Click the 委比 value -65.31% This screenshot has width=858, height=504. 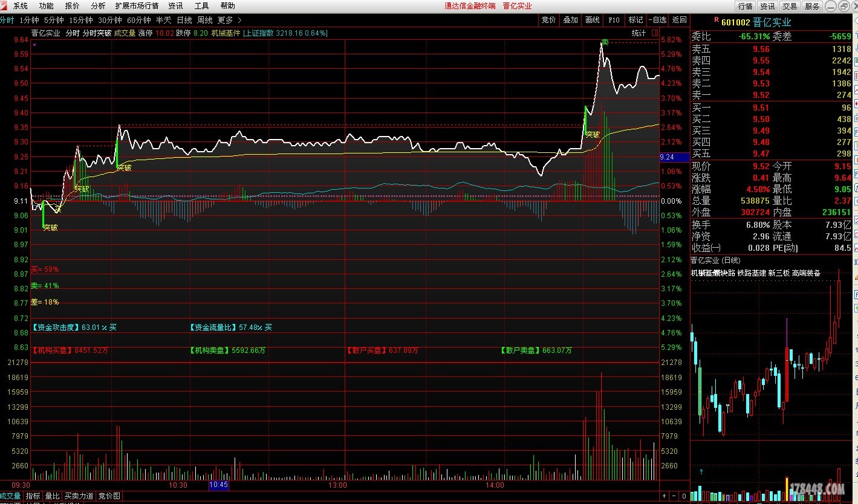click(x=754, y=37)
